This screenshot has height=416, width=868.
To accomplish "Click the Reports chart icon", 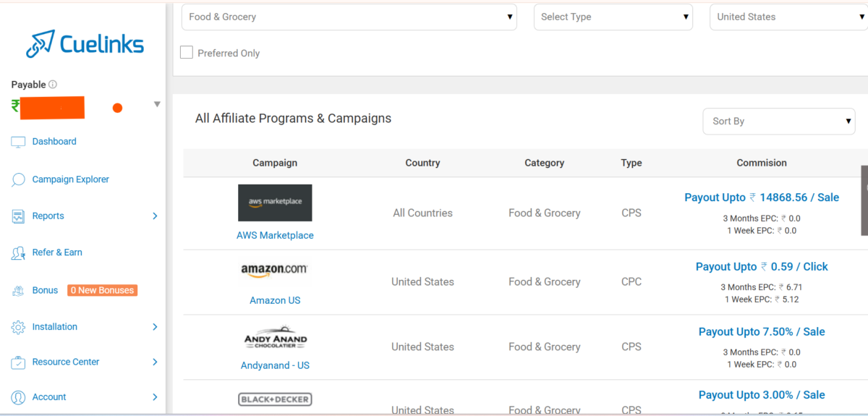I will coord(18,216).
